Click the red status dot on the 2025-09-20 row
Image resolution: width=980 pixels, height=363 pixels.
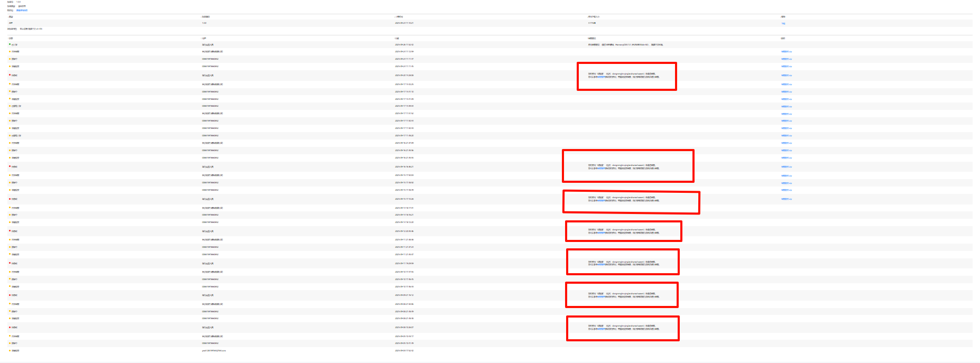point(10,75)
